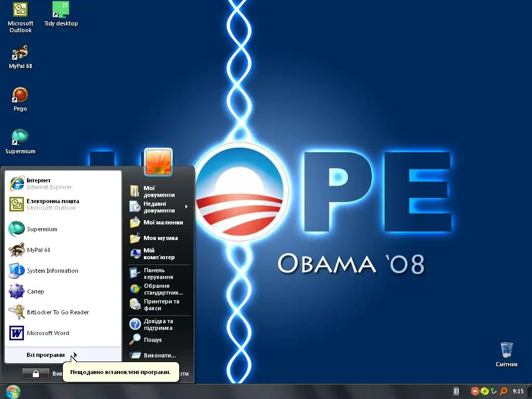Open Електронна пошта Microsoft Outlook entry
Viewport: 532px width, 399px height.
pyautogui.click(x=63, y=204)
